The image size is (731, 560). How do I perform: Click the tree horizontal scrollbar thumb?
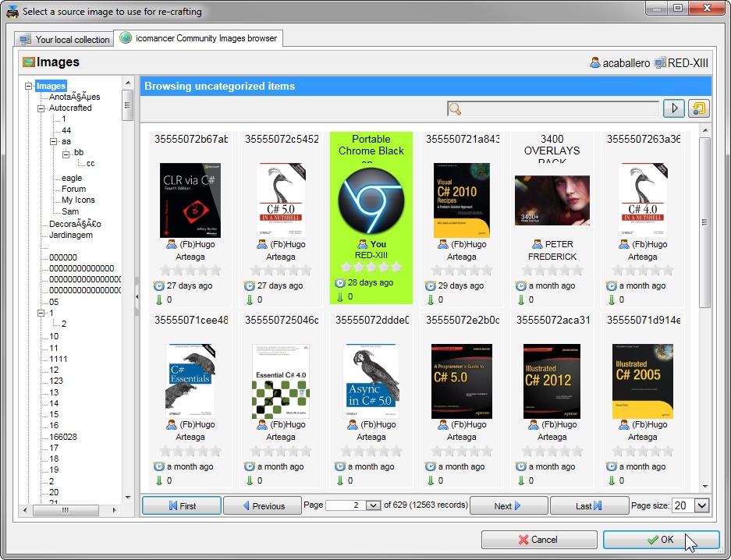point(66,510)
